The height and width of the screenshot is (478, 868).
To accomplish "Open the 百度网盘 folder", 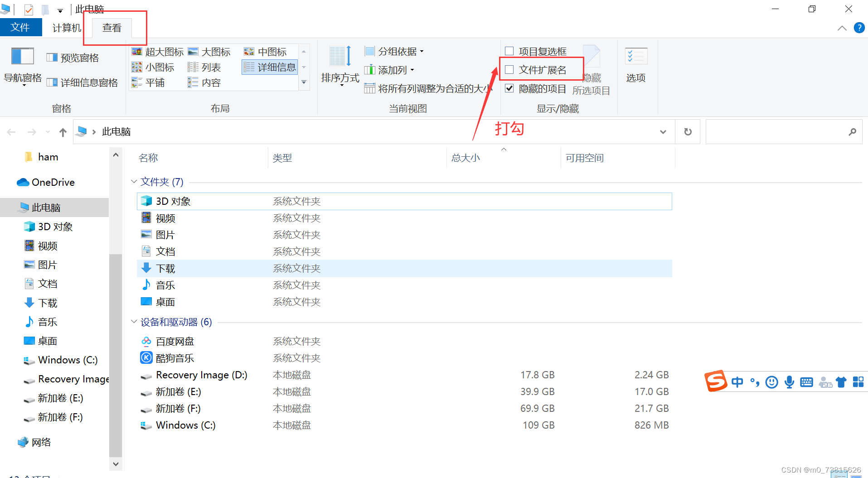I will [175, 341].
